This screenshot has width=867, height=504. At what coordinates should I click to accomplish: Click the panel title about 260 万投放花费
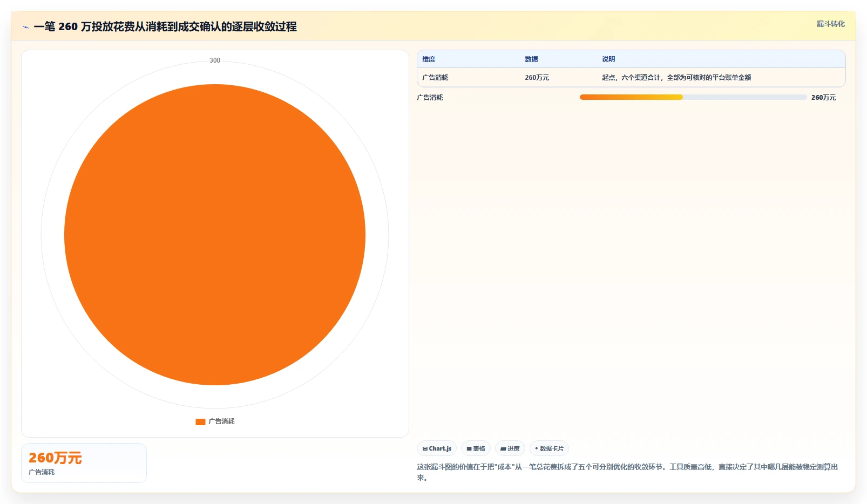tap(165, 26)
